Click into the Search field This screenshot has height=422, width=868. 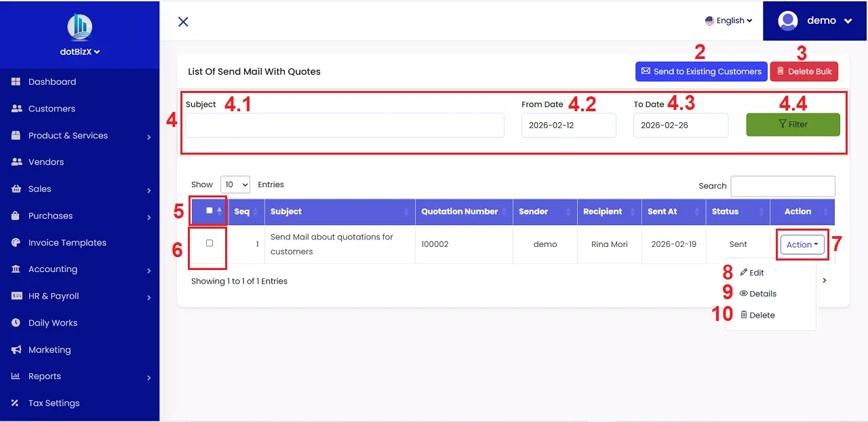pyautogui.click(x=783, y=186)
